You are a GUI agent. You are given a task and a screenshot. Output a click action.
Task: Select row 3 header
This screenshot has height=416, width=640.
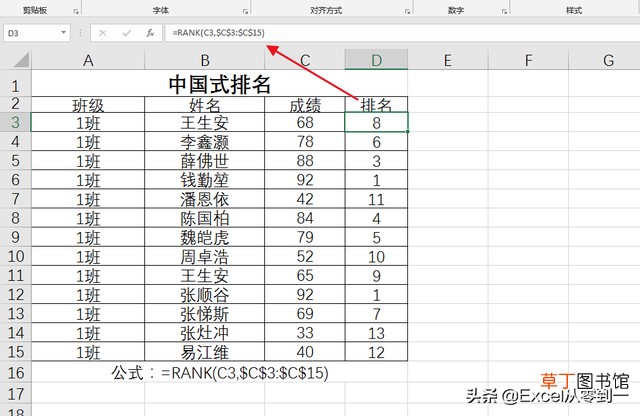click(x=16, y=122)
